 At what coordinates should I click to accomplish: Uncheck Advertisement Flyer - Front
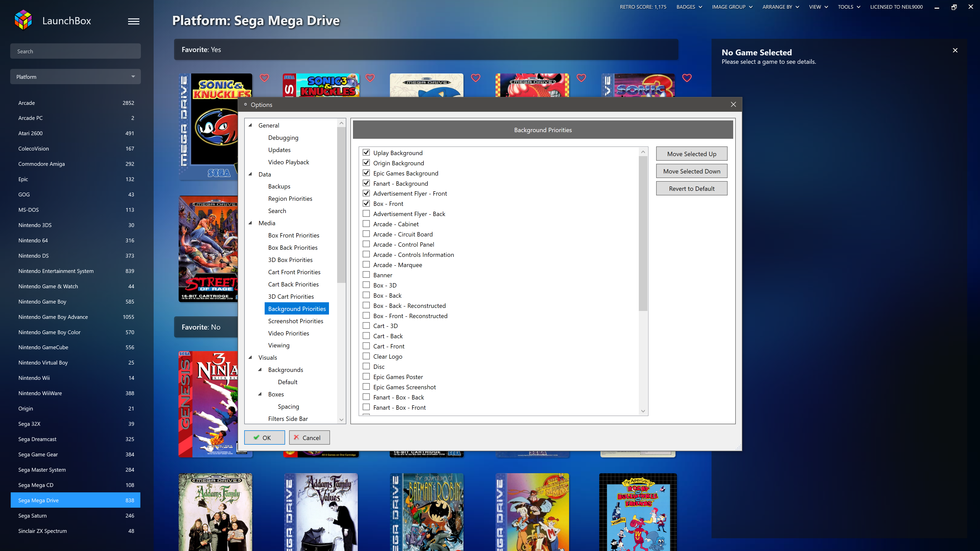[366, 193]
